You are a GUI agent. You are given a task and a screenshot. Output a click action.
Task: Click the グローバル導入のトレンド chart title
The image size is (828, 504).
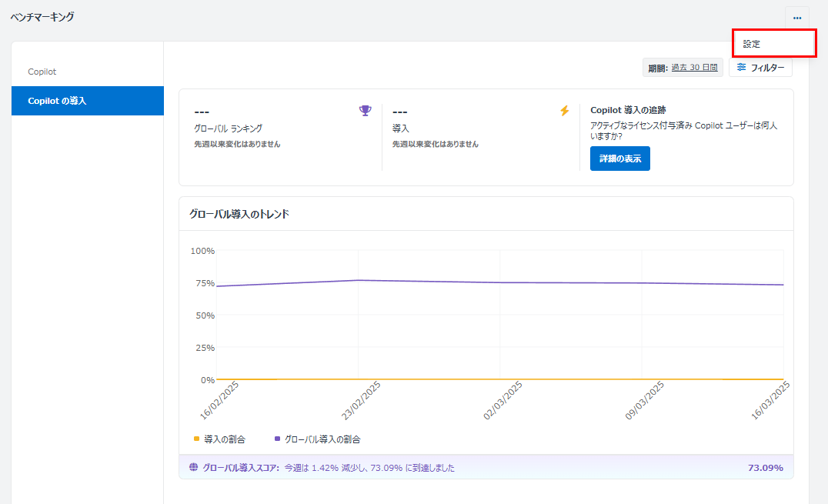(x=239, y=214)
